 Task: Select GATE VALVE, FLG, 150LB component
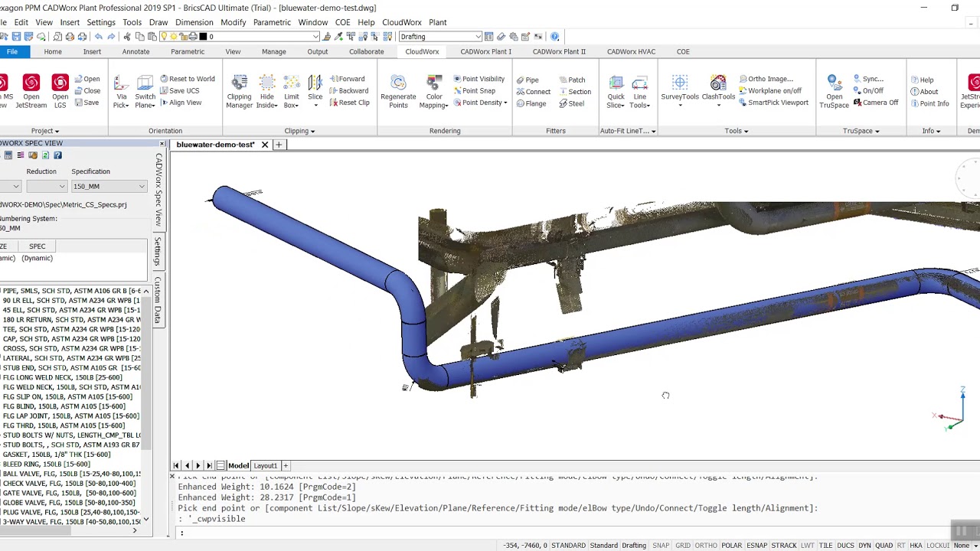70,493
